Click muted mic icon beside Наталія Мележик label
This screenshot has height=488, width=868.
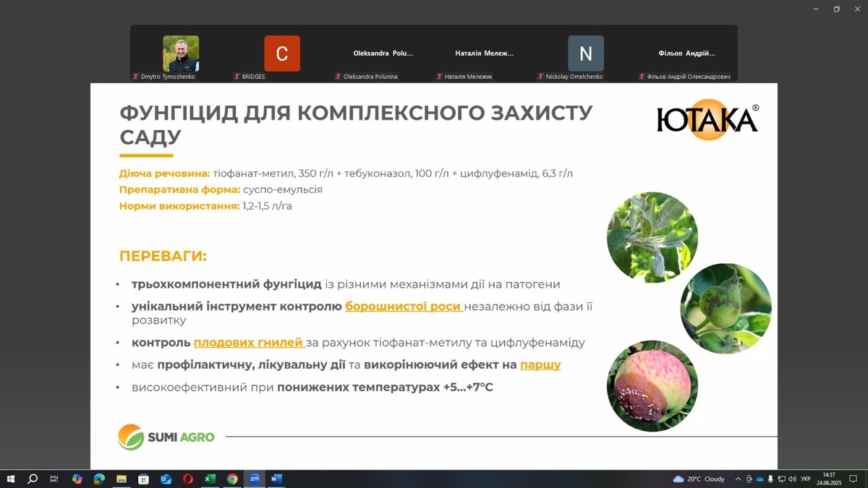click(x=439, y=77)
